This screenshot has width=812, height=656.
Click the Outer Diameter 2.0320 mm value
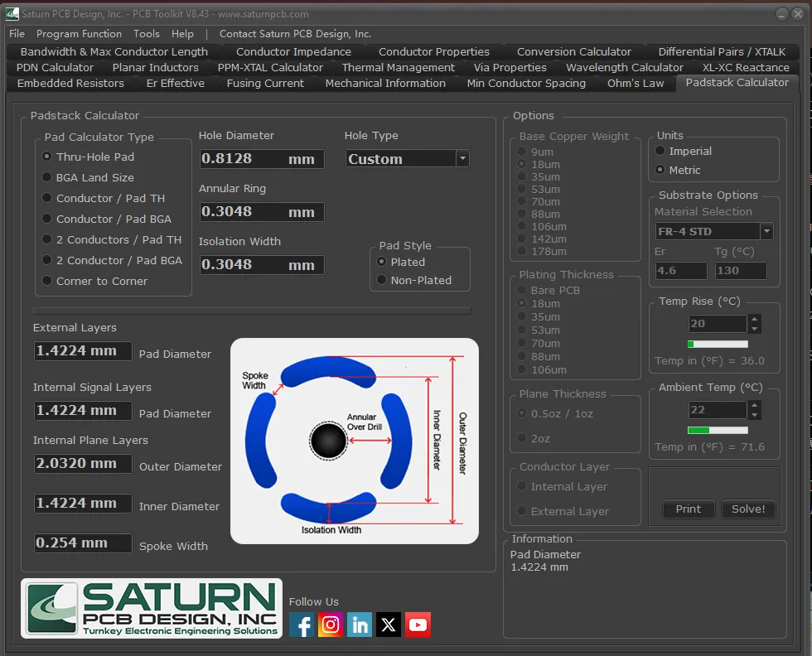coord(83,463)
